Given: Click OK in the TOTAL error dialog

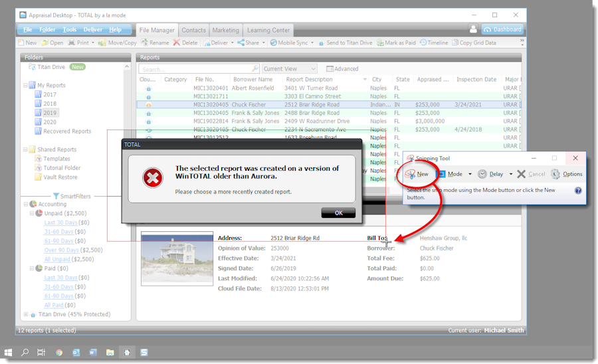Looking at the screenshot, I should tap(338, 213).
